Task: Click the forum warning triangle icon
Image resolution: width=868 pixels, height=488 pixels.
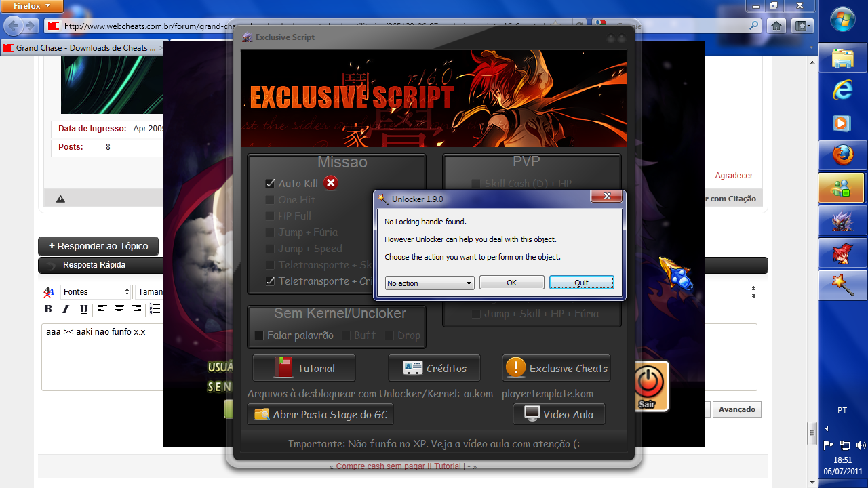Action: click(60, 199)
